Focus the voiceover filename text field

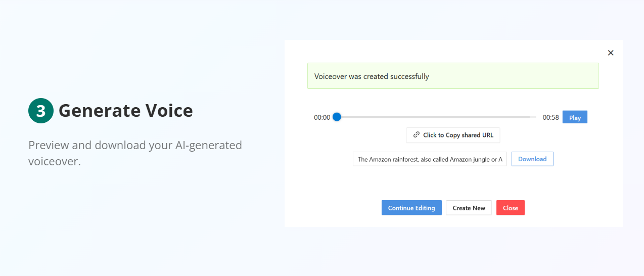[x=430, y=159]
